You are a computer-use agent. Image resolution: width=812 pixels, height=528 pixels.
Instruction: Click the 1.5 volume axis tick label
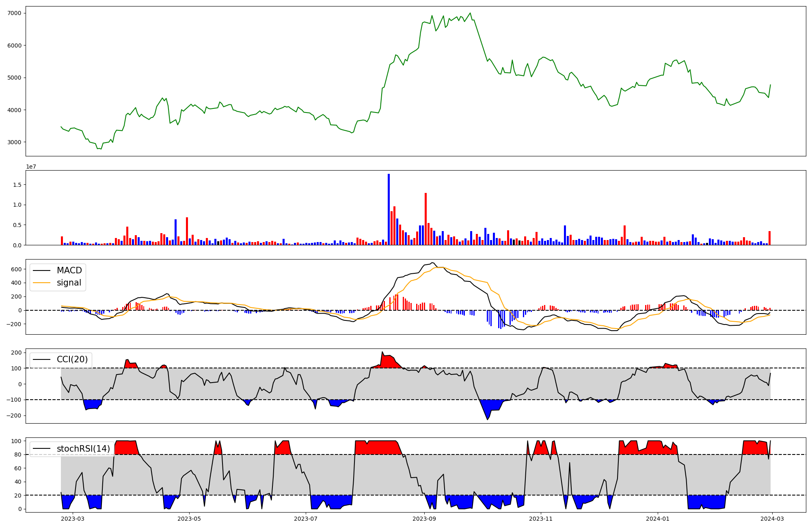(18, 185)
